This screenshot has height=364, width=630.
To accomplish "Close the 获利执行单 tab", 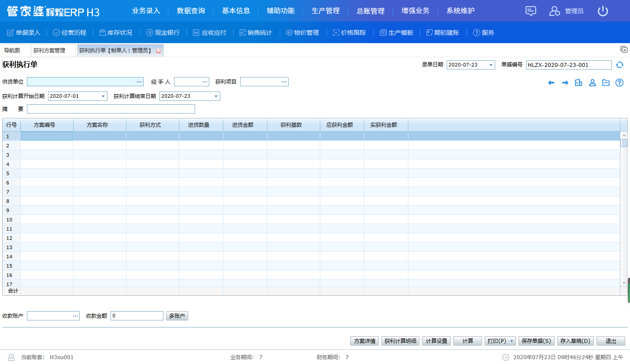I will 159,51.
